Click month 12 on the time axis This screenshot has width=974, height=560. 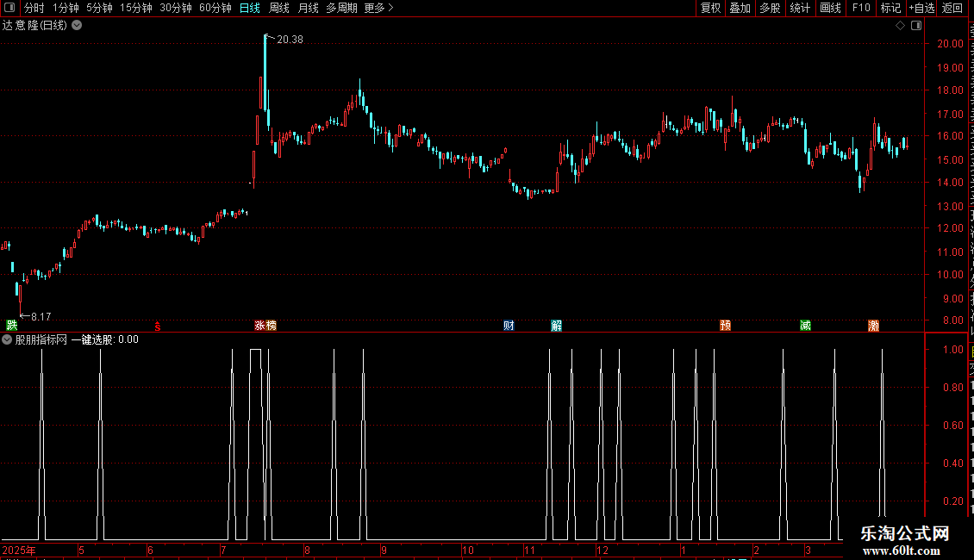pos(602,550)
